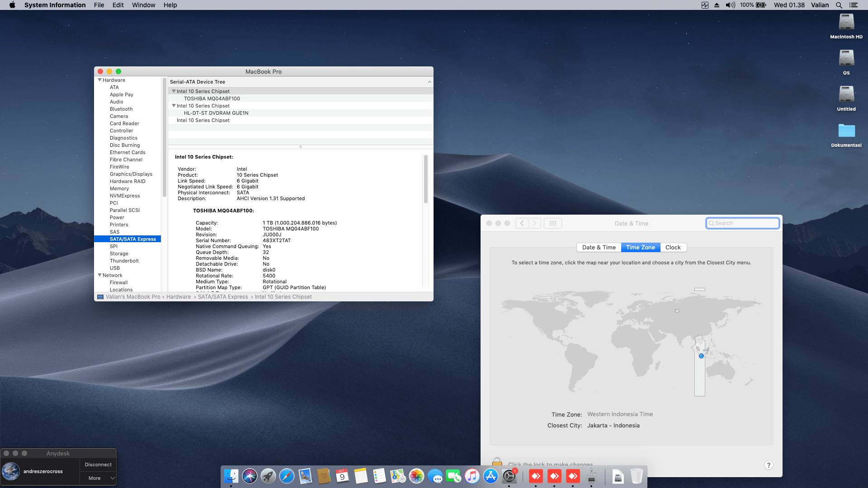Switch to the Clock tab
The width and height of the screenshot is (868, 488).
click(673, 247)
